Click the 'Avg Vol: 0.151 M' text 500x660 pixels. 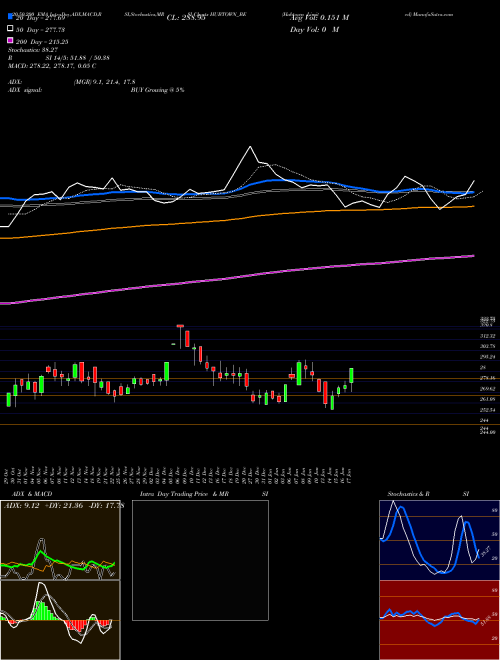click(319, 18)
